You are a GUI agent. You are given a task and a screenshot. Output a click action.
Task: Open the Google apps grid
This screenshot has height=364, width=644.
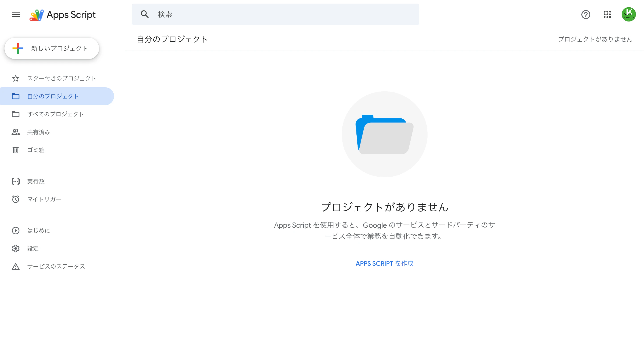[607, 15]
